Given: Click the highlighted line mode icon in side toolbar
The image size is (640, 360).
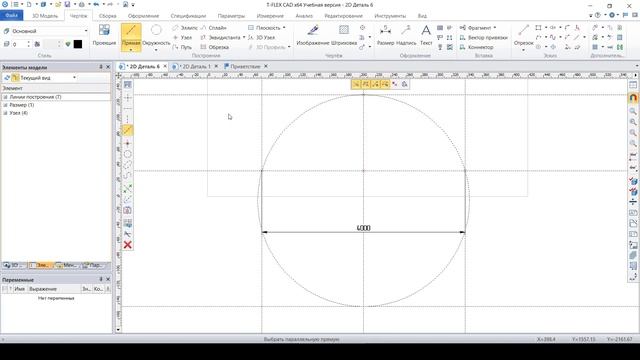Looking at the screenshot, I should 128,130.
